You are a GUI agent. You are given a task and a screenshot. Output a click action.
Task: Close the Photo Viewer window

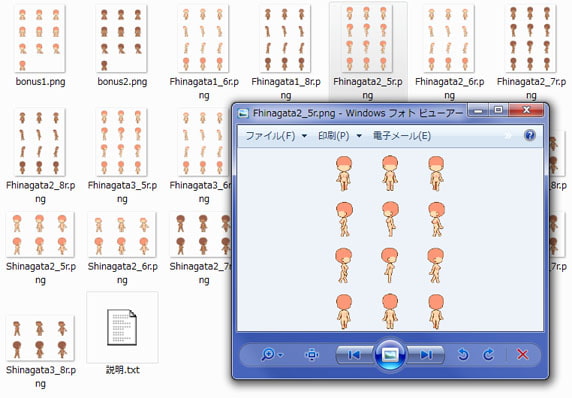click(526, 110)
